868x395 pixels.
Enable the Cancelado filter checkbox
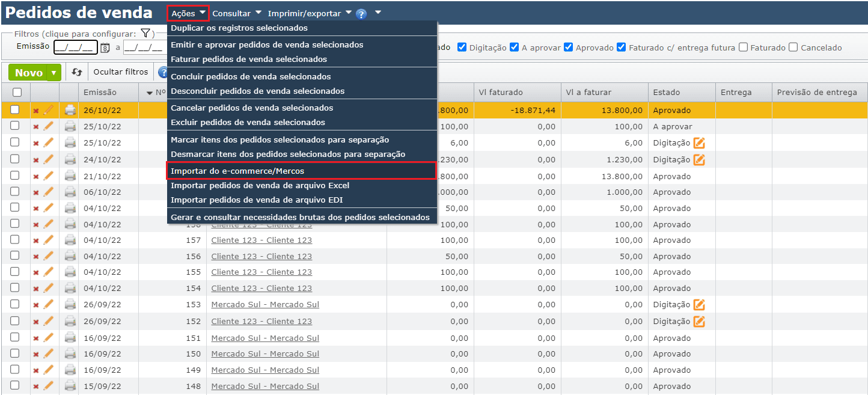pos(793,47)
